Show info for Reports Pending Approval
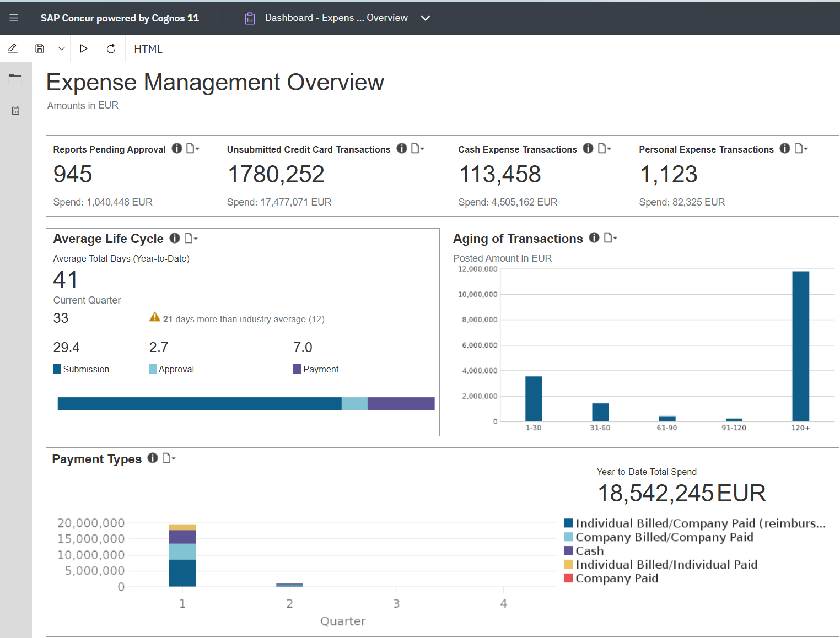This screenshot has width=840, height=638. click(177, 149)
